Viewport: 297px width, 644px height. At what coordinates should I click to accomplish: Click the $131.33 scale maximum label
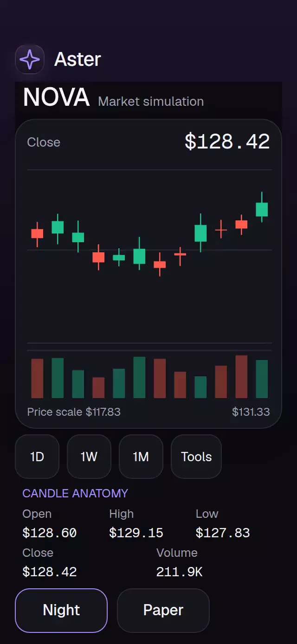pyautogui.click(x=251, y=412)
